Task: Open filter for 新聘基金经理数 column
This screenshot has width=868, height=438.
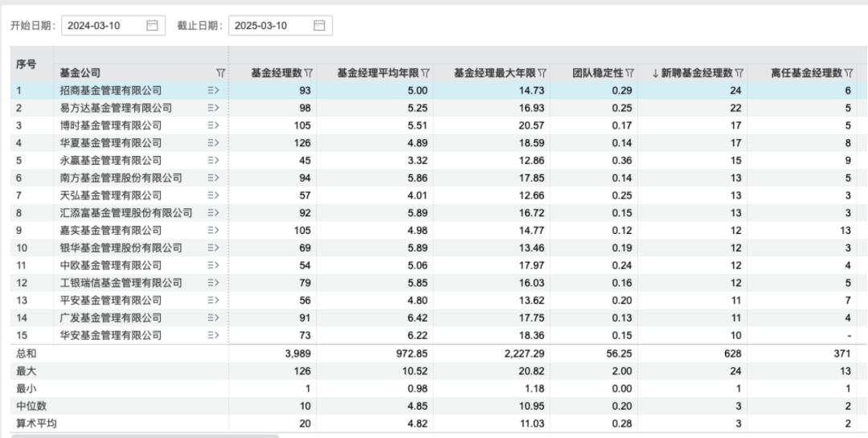Action: coord(739,73)
